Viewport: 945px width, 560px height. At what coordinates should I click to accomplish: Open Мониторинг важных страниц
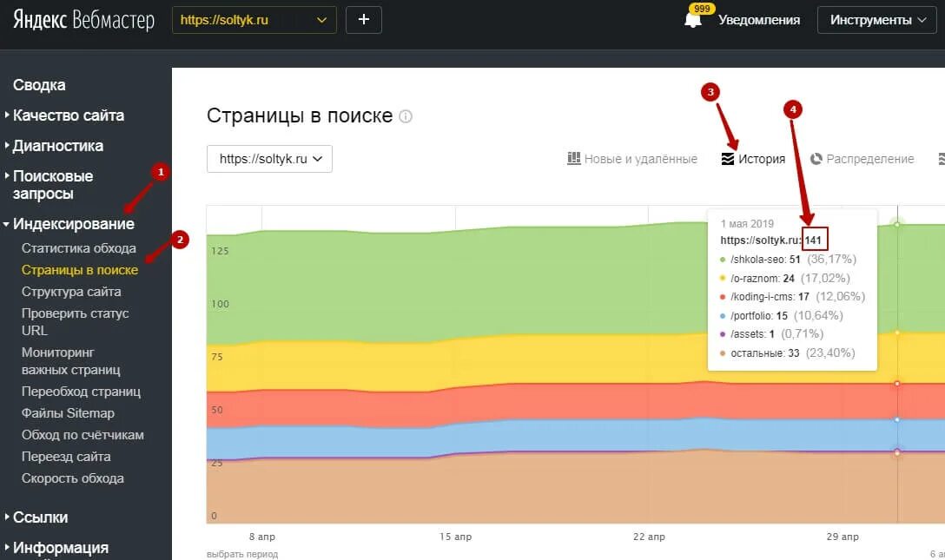pyautogui.click(x=71, y=360)
